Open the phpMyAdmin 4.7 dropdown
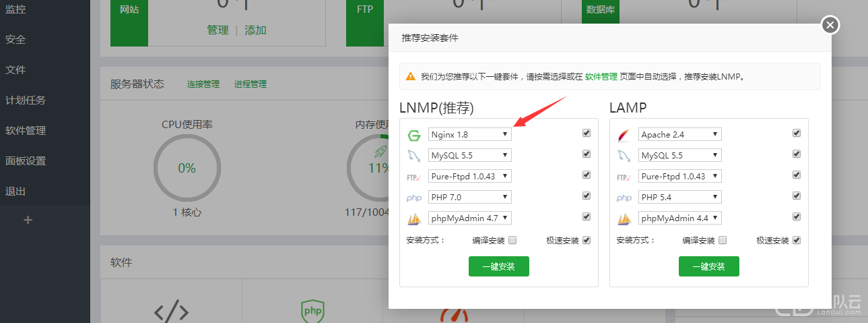Viewport: 868px width, 323px height. (470, 218)
